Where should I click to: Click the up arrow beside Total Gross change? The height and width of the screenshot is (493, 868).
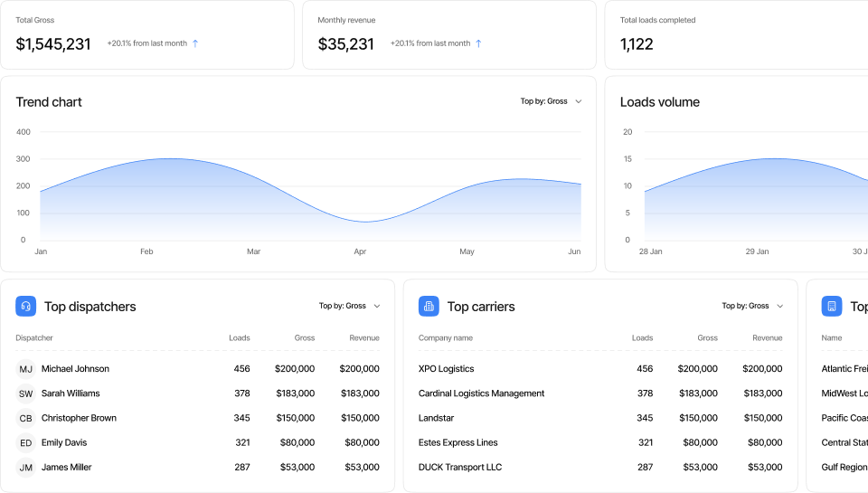click(195, 43)
